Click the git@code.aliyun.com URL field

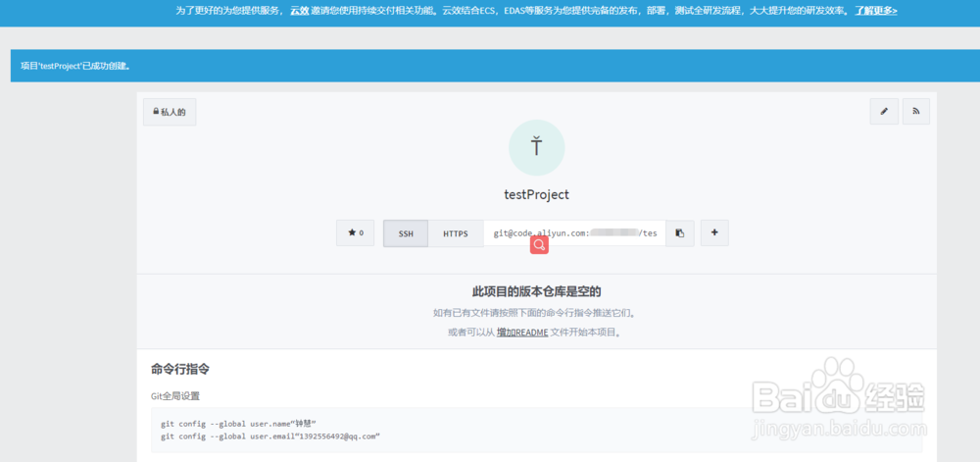pyautogui.click(x=574, y=233)
